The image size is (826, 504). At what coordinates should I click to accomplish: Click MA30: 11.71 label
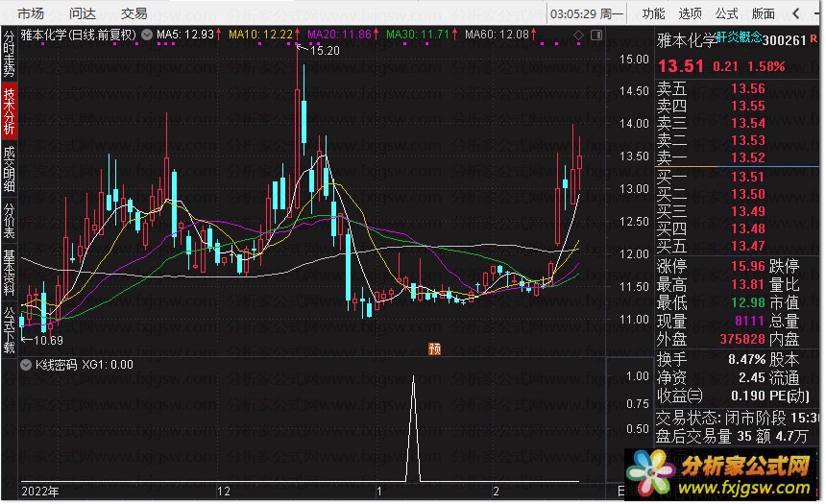[418, 35]
